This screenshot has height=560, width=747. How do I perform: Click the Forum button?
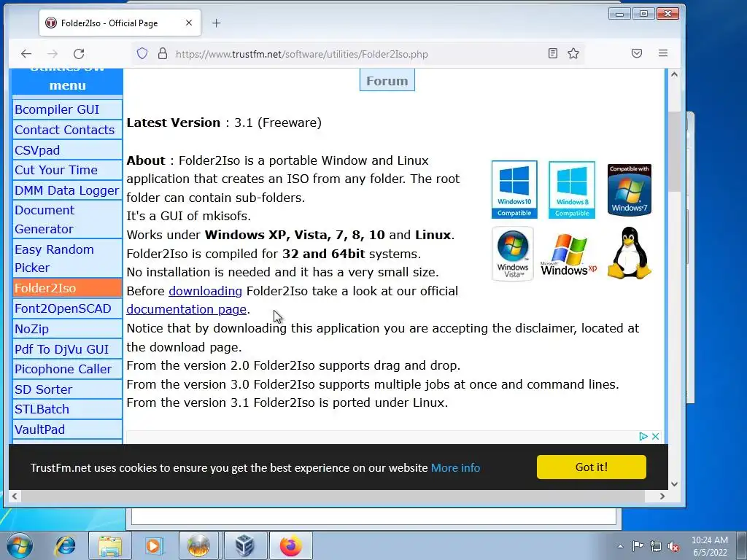pos(387,81)
